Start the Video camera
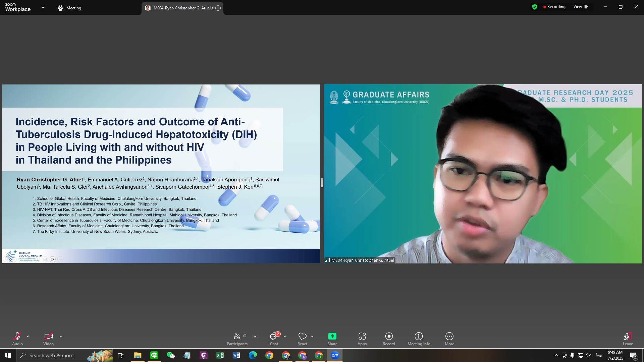The height and width of the screenshot is (362, 644). [48, 337]
